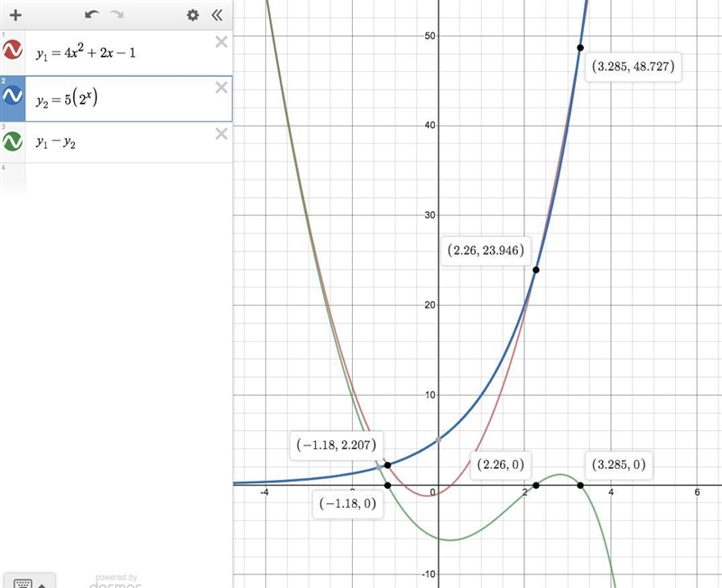Add a new expression with plus icon
This screenshot has height=588, width=722.
coord(15,15)
